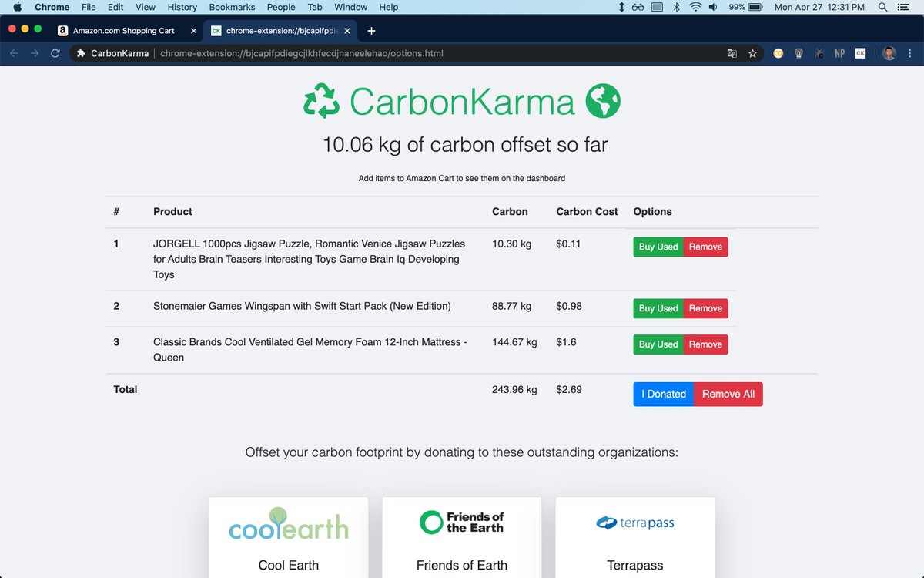This screenshot has height=578, width=924.
Task: Open the Window menu
Action: click(x=351, y=7)
